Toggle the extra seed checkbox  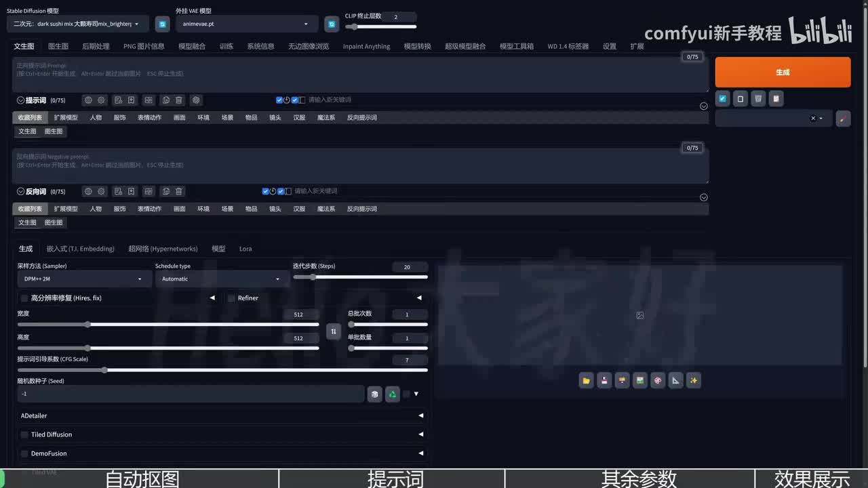click(406, 394)
